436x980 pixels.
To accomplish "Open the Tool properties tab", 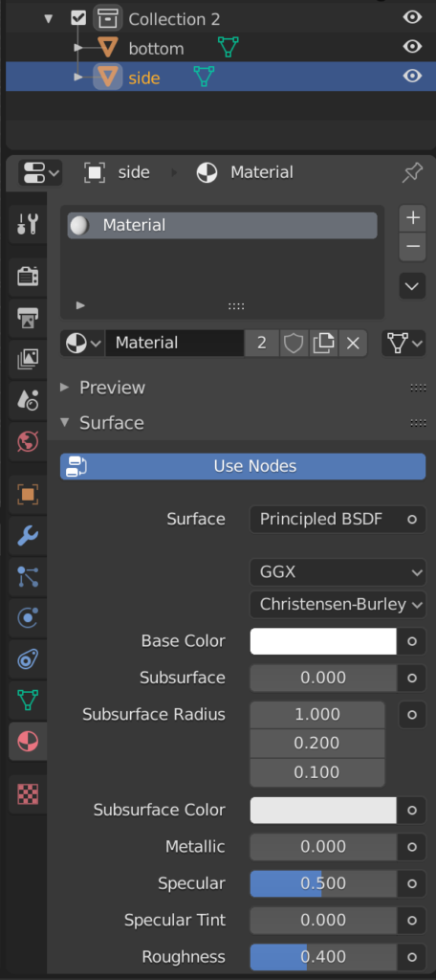I will click(28, 223).
